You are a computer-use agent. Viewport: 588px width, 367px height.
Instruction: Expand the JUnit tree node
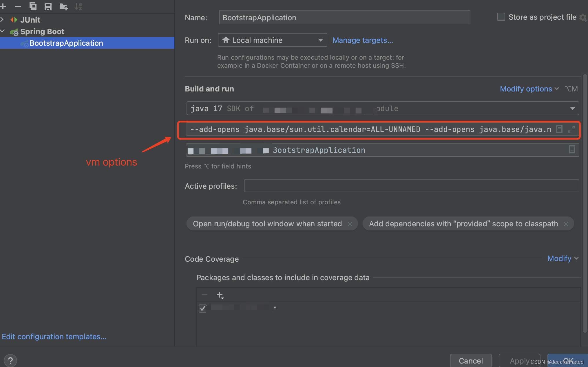point(3,20)
